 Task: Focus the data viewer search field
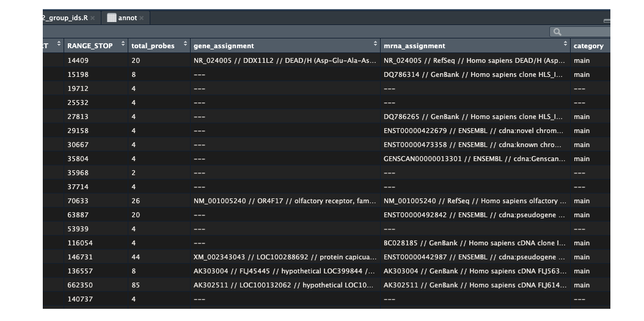click(x=584, y=32)
